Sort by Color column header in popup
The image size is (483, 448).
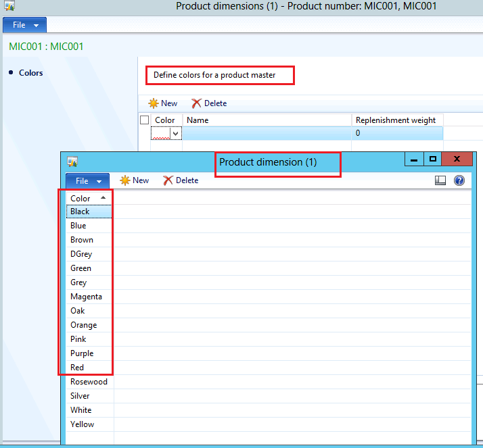pyautogui.click(x=89, y=199)
